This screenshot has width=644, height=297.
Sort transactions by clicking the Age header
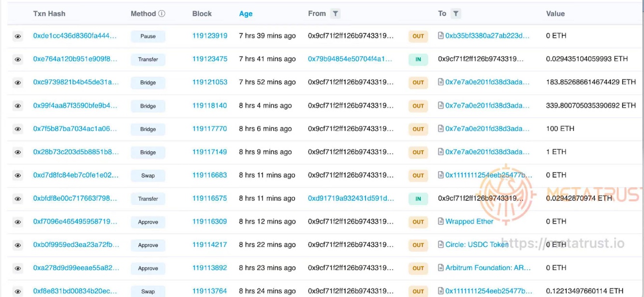coord(246,13)
